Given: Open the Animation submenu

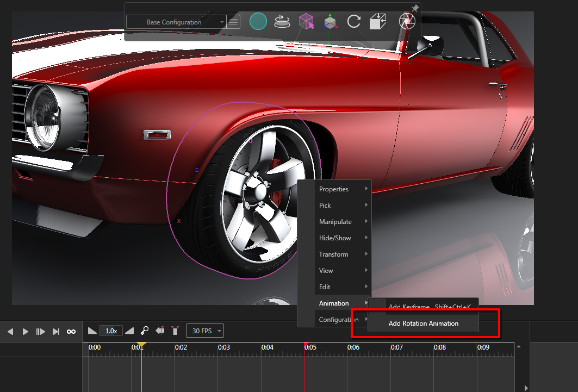Looking at the screenshot, I should tap(343, 303).
